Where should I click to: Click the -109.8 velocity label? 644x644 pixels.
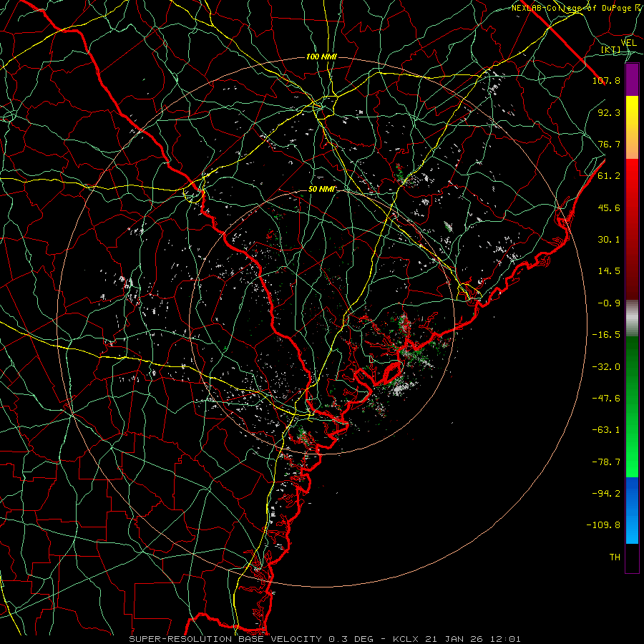point(603,525)
